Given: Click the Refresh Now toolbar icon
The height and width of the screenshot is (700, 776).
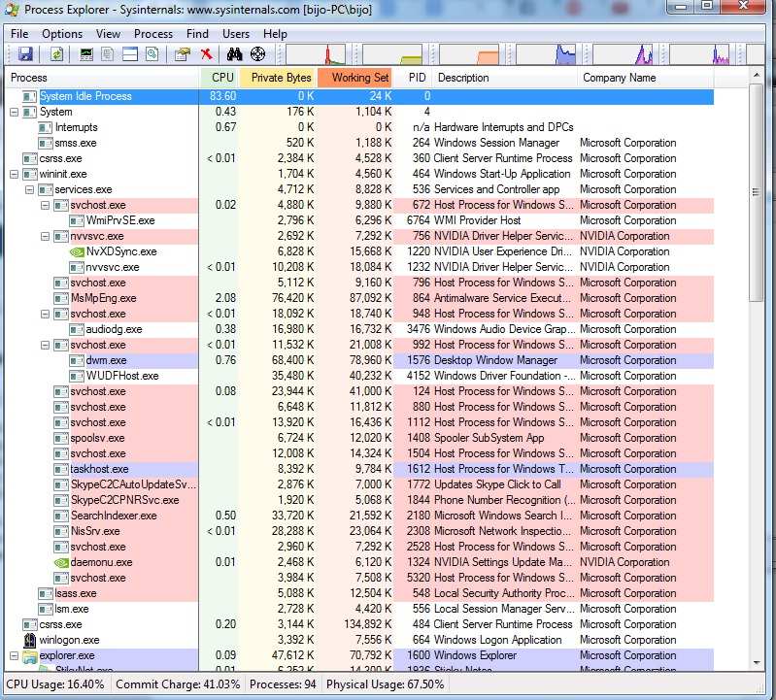Looking at the screenshot, I should pyautogui.click(x=57, y=54).
